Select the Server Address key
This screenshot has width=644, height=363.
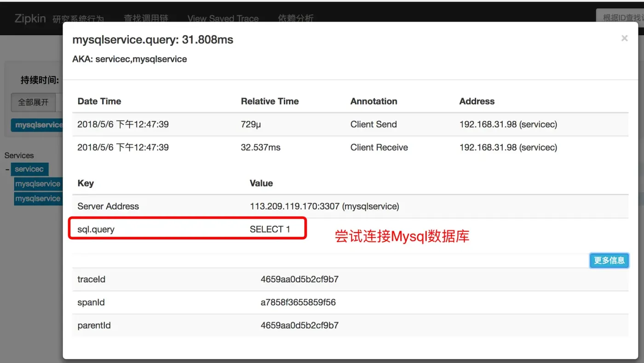click(x=108, y=206)
